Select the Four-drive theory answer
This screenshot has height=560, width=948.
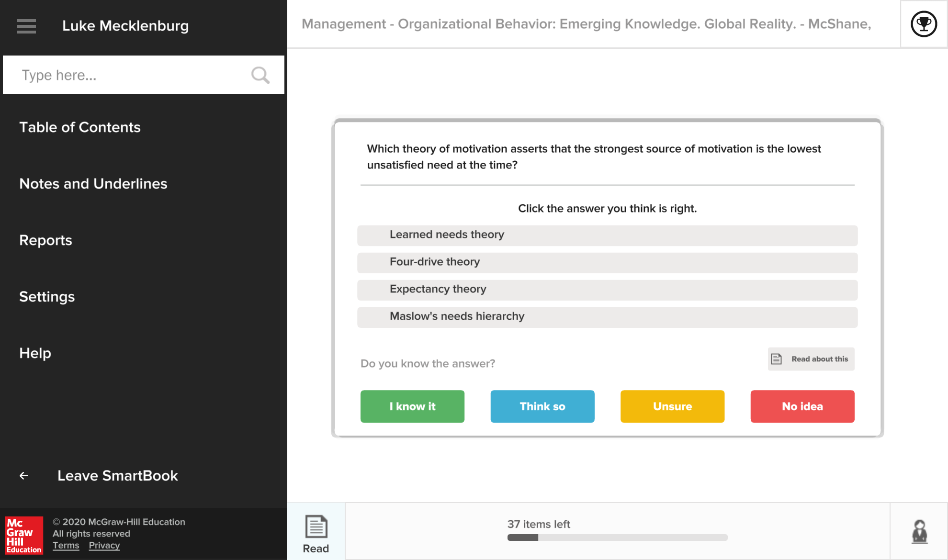tap(607, 263)
